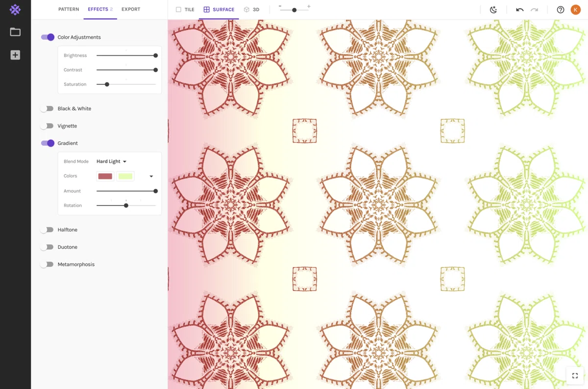Open the help question mark icon

(x=561, y=10)
